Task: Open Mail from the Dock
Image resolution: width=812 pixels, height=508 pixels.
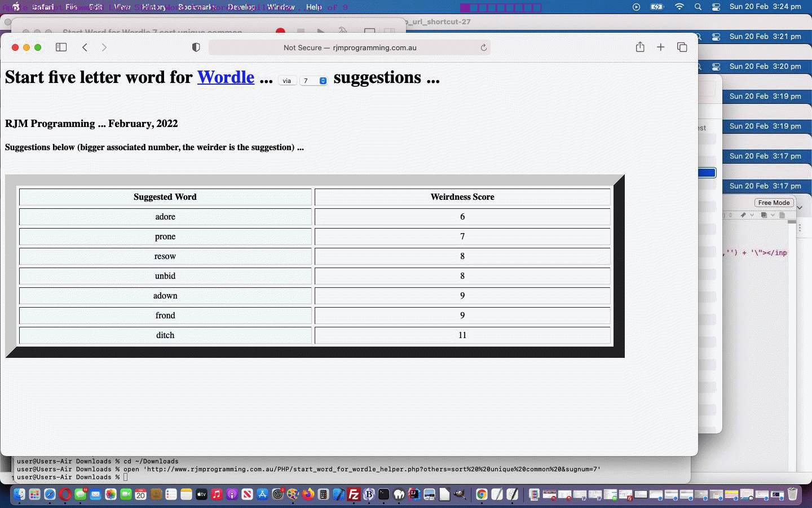Action: (95, 494)
